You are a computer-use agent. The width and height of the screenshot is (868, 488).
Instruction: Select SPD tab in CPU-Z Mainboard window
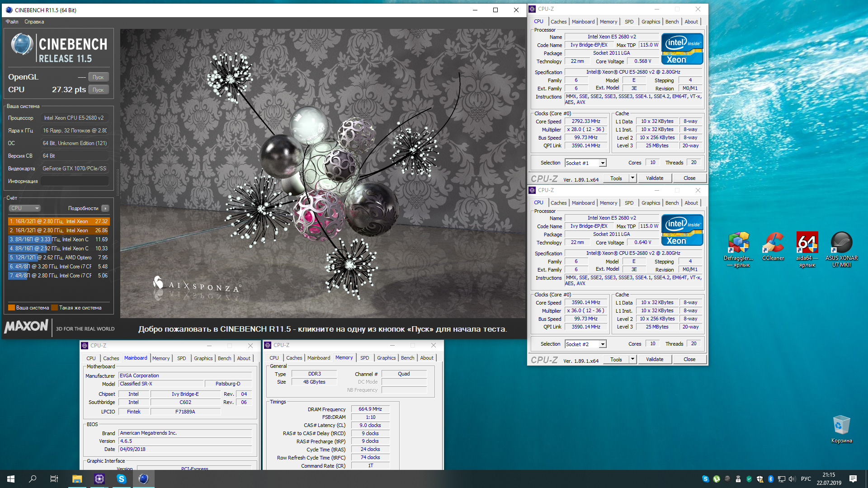[181, 358]
